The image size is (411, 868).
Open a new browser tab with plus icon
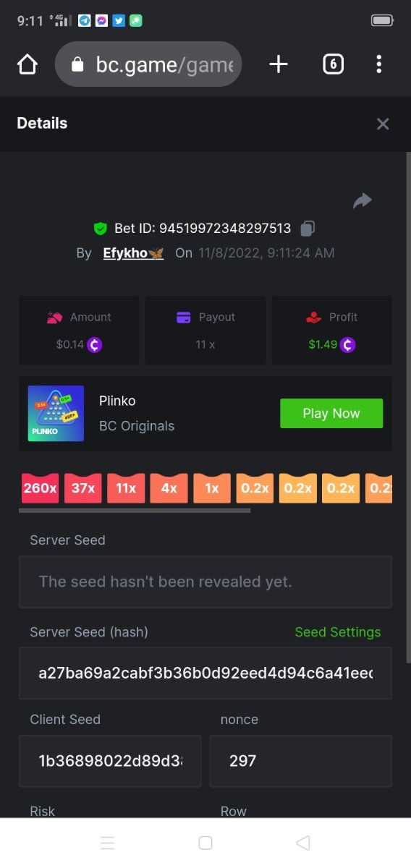[x=279, y=65]
